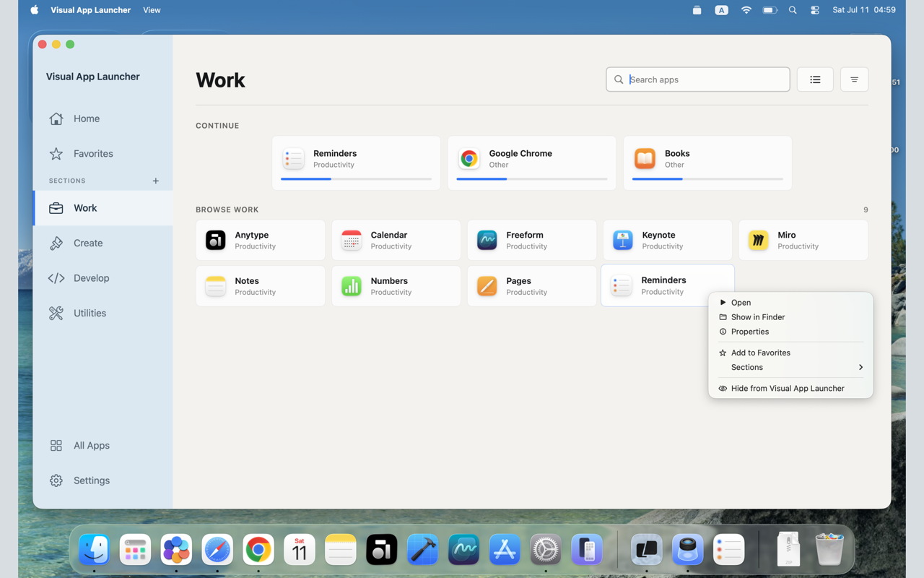
Task: Open Control Center in menu bar
Action: [x=815, y=10]
